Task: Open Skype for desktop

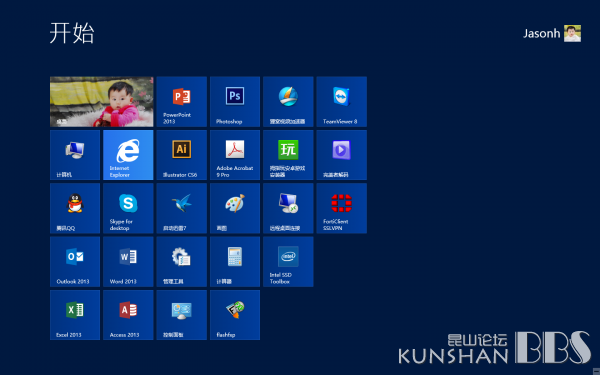Action: [x=128, y=208]
